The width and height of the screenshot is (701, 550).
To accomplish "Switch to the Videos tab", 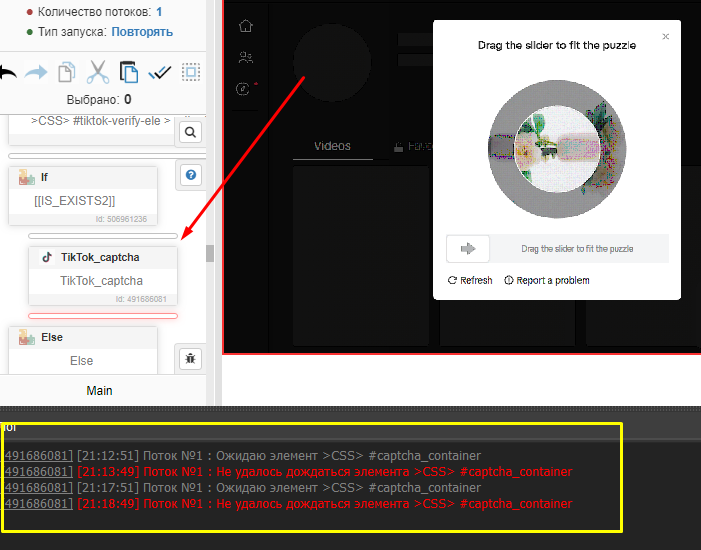I will (332, 146).
